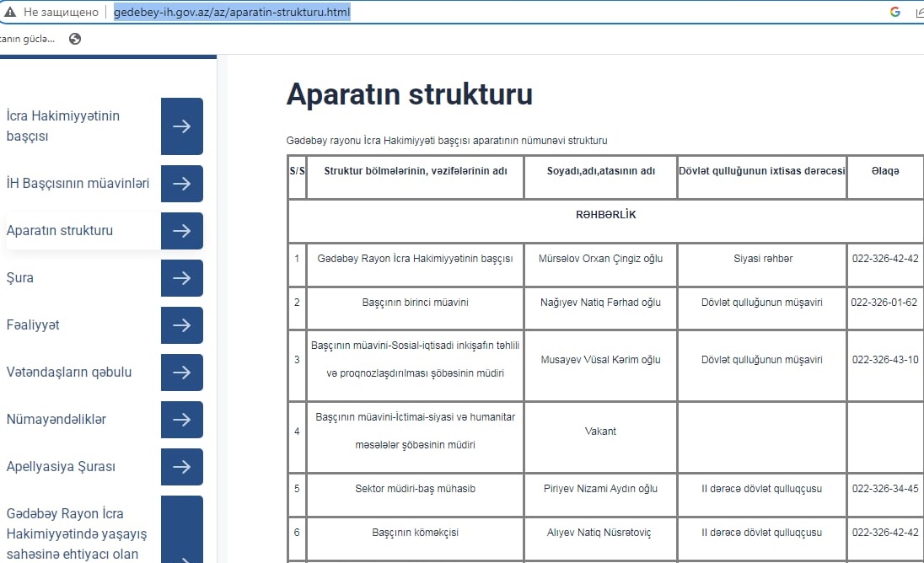924x563 pixels.
Task: Open İcra Hakimiyyətinin başçısı sidebar link
Action: (63, 126)
